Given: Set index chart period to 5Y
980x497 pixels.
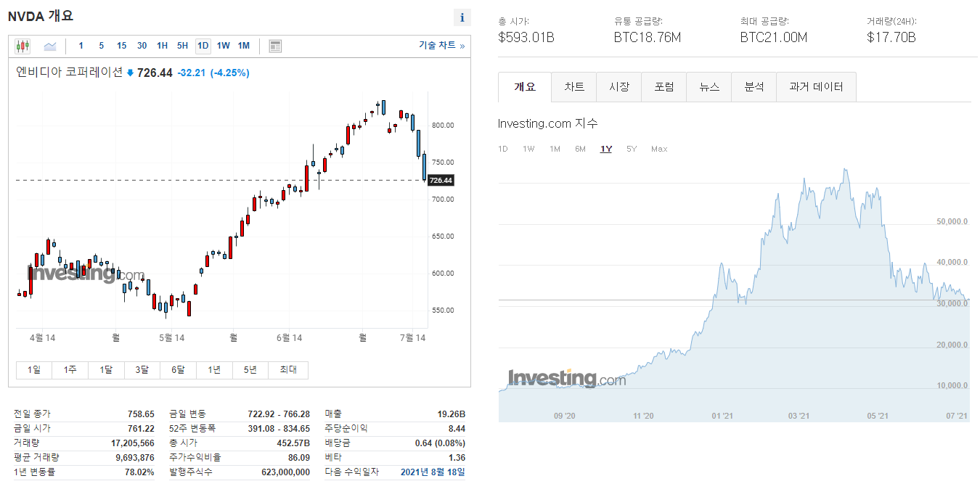Looking at the screenshot, I should (x=632, y=149).
